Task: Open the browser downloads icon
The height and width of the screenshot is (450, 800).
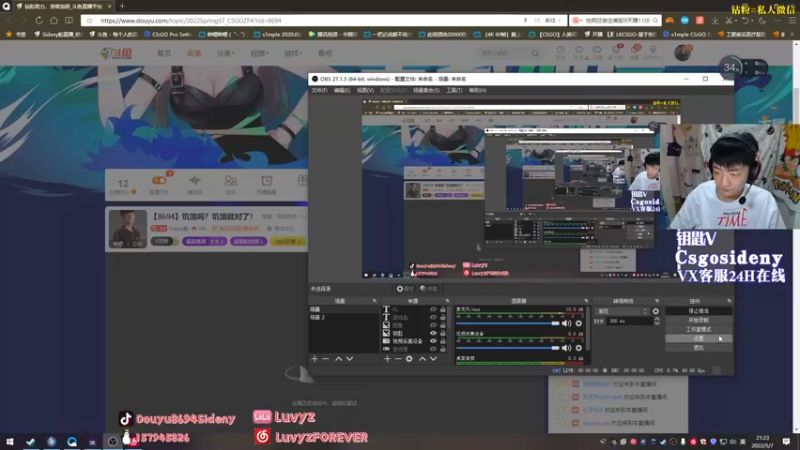Action: (x=715, y=20)
